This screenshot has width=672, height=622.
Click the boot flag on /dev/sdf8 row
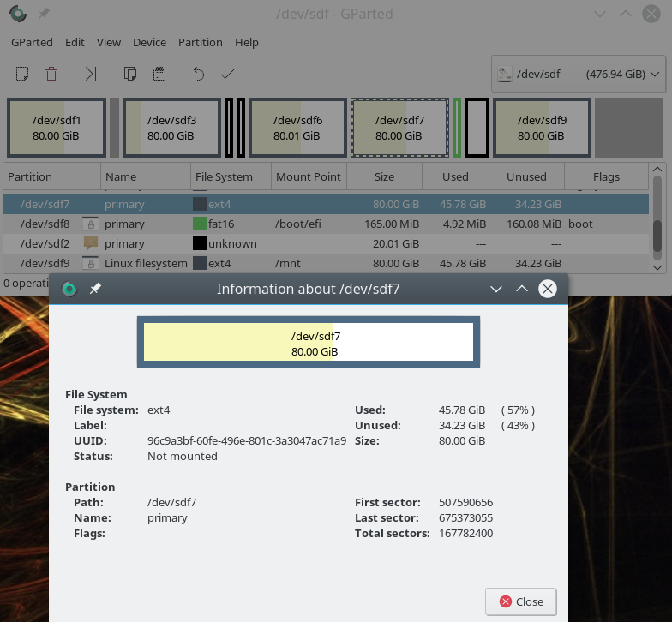coord(580,224)
